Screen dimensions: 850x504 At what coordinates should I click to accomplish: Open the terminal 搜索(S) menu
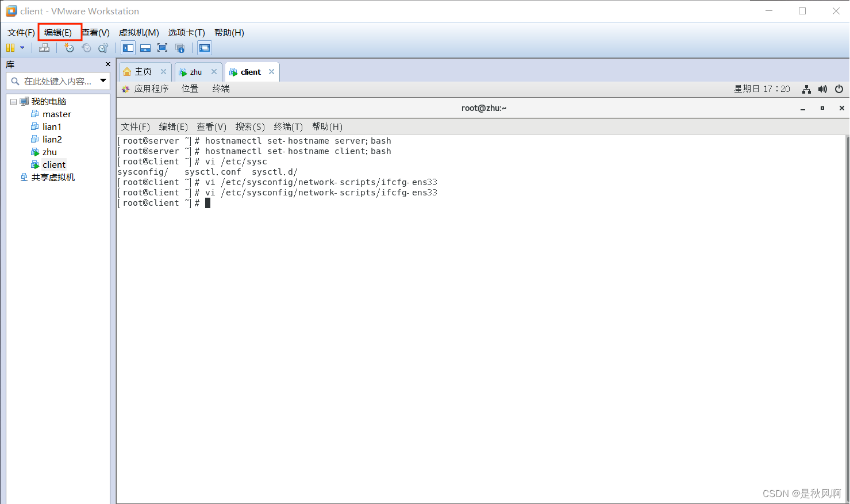(x=250, y=127)
